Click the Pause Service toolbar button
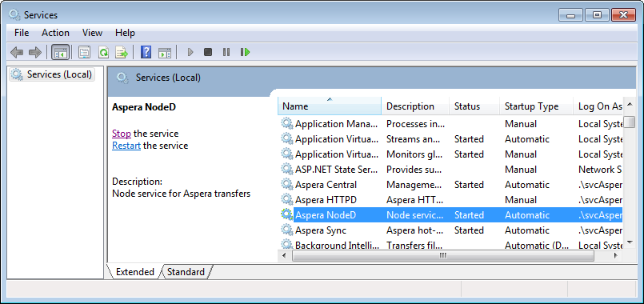This screenshot has height=304, width=644. coord(226,52)
